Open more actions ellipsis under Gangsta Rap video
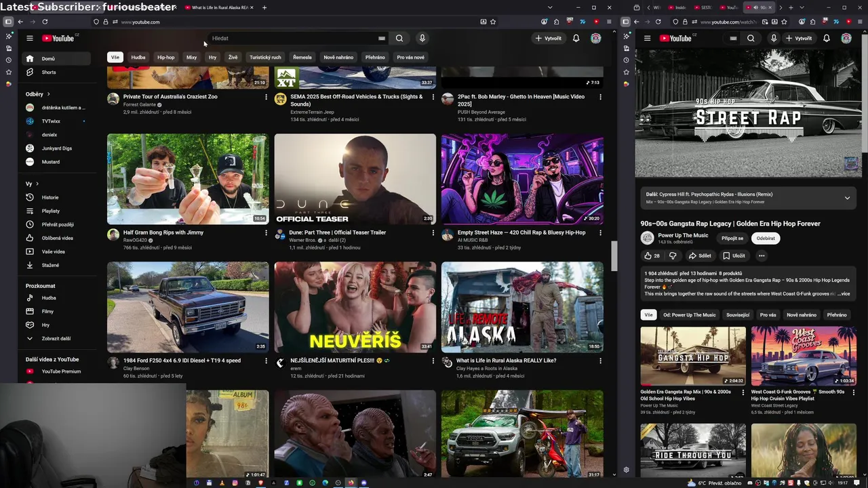The height and width of the screenshot is (488, 868). [762, 256]
